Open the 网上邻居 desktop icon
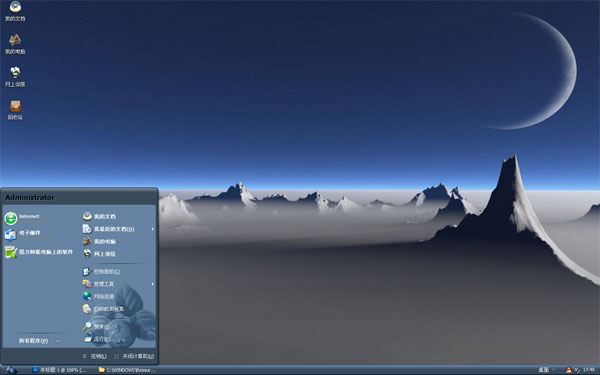This screenshot has height=375, width=600. (15, 77)
